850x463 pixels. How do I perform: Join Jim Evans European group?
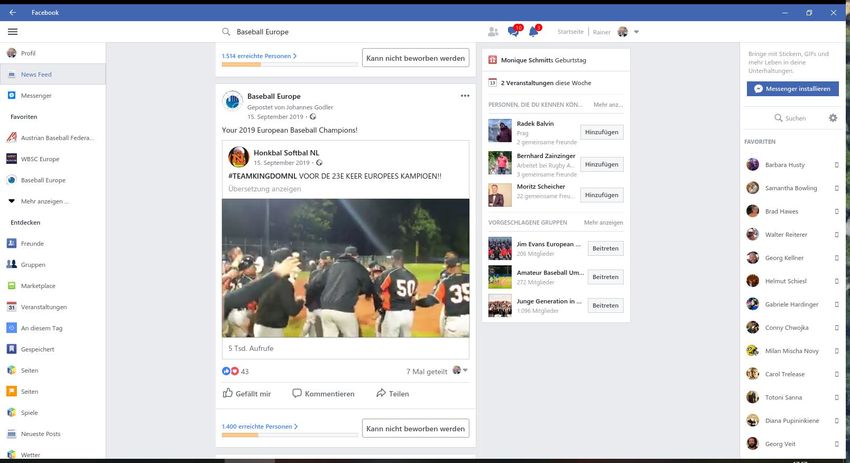point(606,248)
